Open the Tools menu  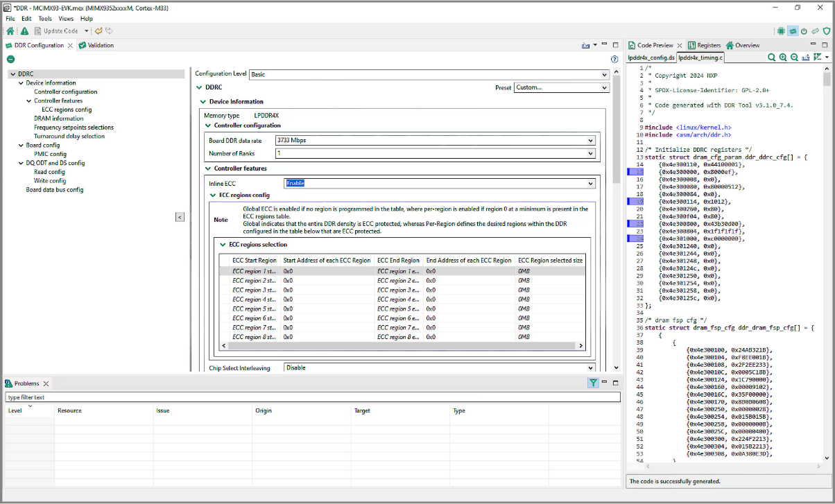pyautogui.click(x=44, y=19)
